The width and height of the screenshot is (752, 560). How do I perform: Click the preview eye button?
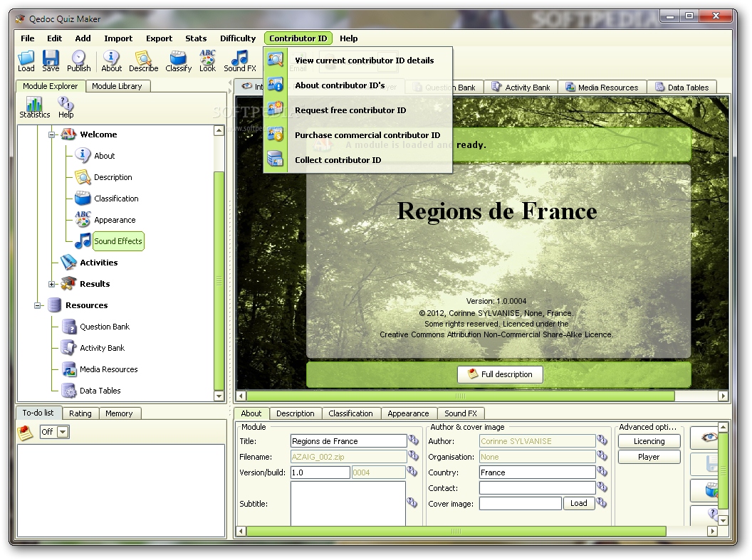[x=704, y=438]
